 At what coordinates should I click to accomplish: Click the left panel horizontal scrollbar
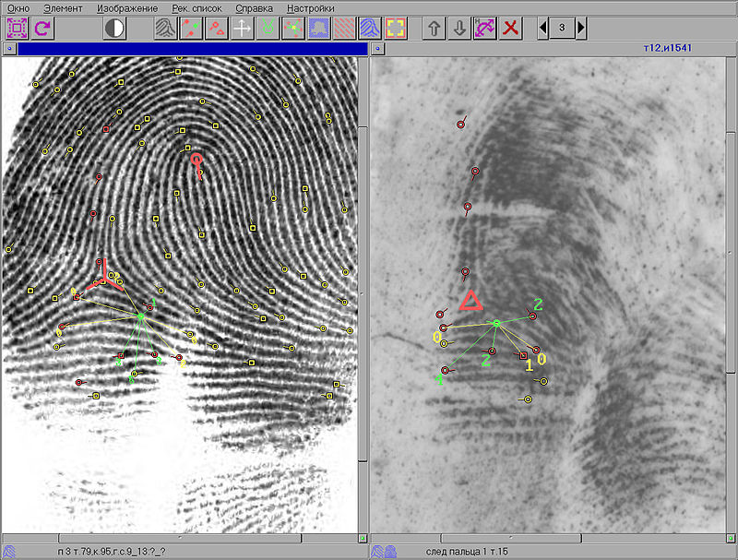coord(180,537)
